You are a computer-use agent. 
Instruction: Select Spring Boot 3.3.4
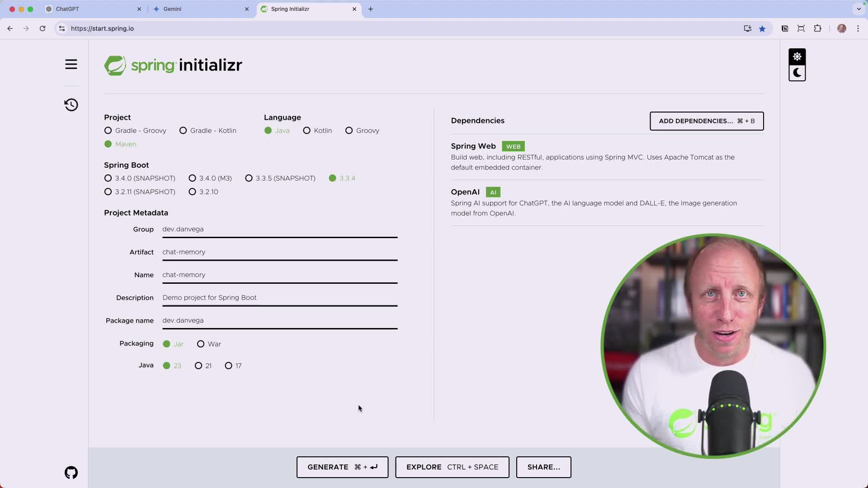click(x=342, y=178)
